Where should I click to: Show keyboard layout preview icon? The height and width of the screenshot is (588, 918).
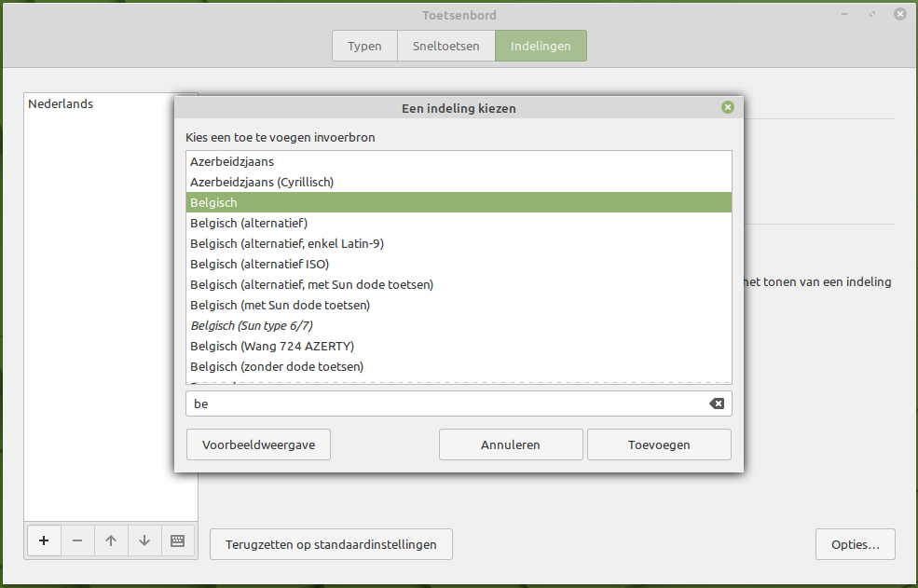[178, 540]
